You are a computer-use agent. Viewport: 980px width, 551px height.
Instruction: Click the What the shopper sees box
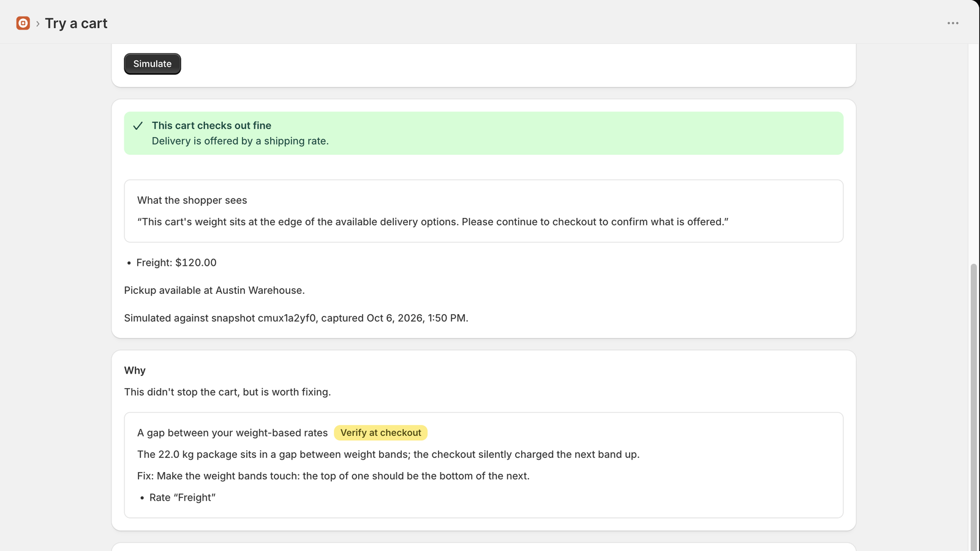(x=484, y=211)
